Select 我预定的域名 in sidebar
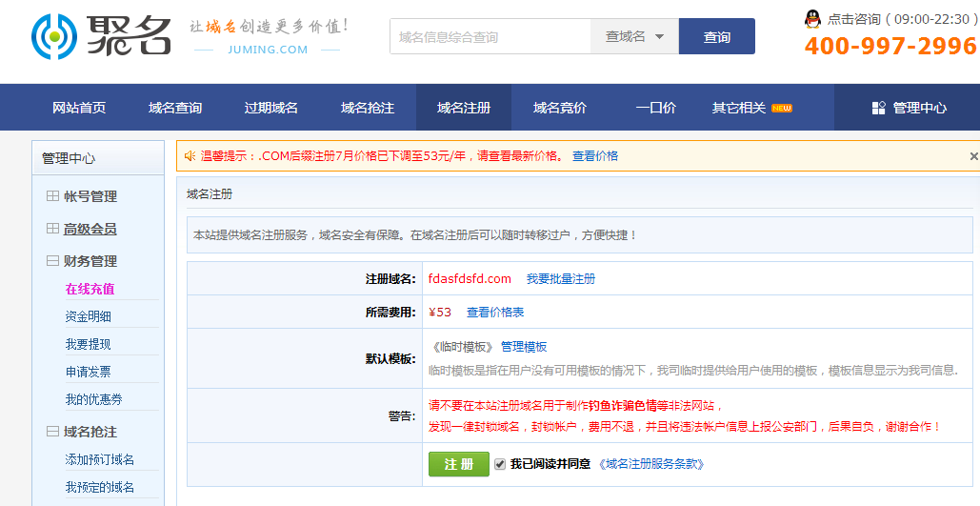The width and height of the screenshot is (980, 506). coord(99,487)
